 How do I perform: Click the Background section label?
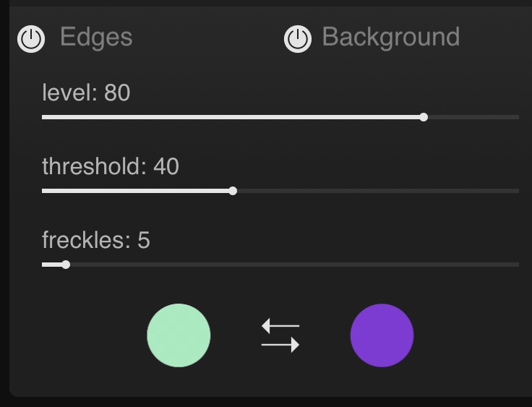[x=390, y=37]
